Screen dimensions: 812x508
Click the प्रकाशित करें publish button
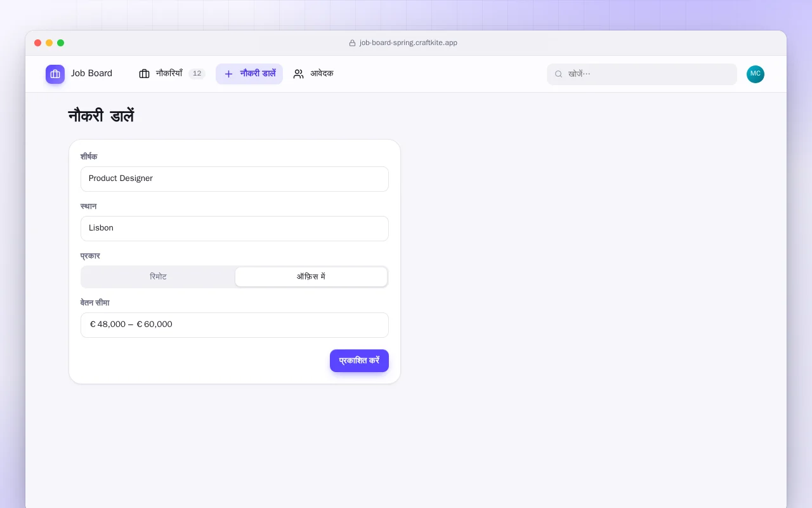click(359, 361)
